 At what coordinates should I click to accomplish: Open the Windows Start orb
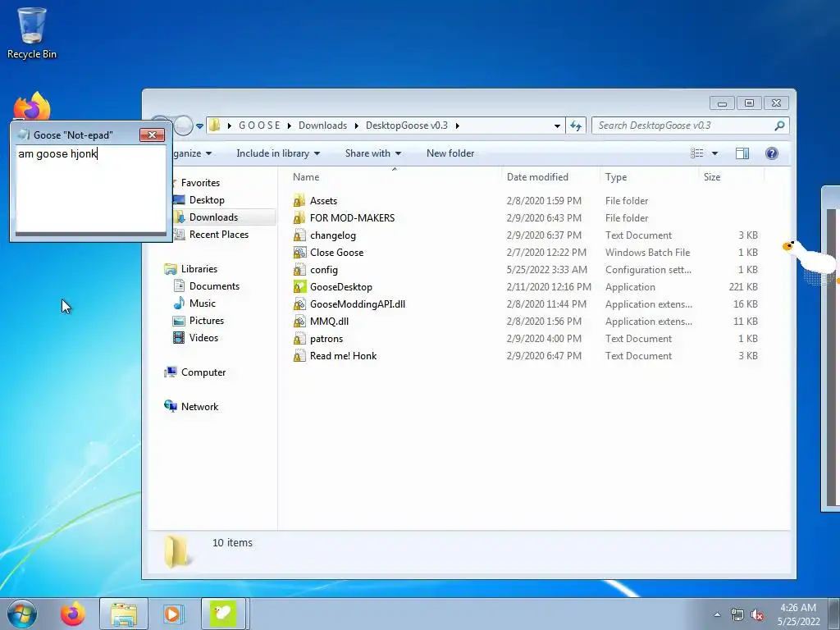pos(22,614)
